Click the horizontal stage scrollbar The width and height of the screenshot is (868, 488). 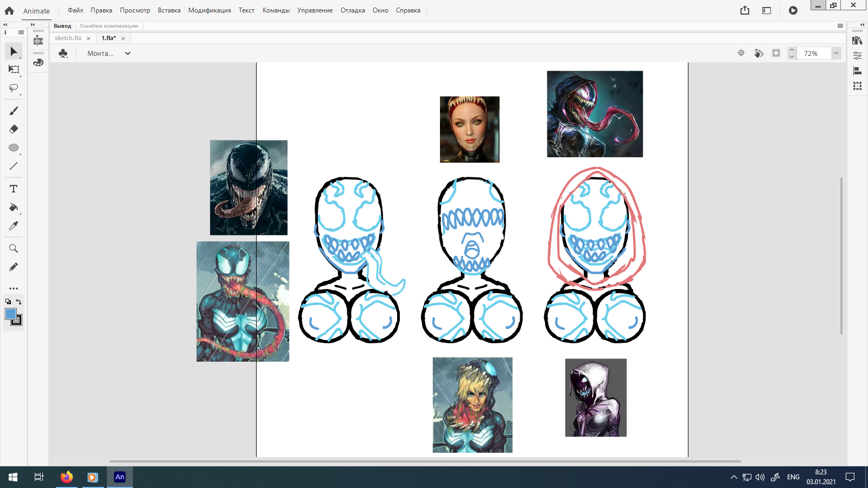425,461
